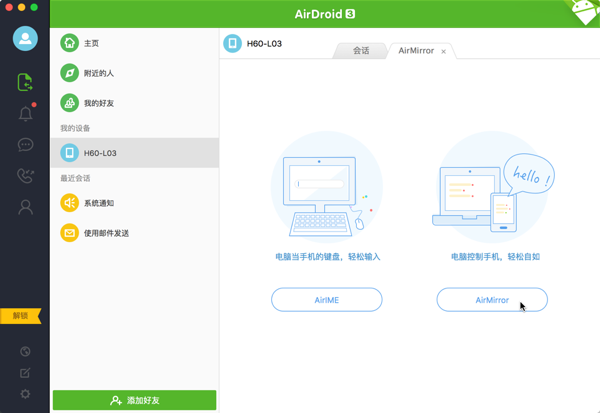Image resolution: width=600 pixels, height=413 pixels.
Task: Click the H60-L03 device header icon
Action: point(232,43)
